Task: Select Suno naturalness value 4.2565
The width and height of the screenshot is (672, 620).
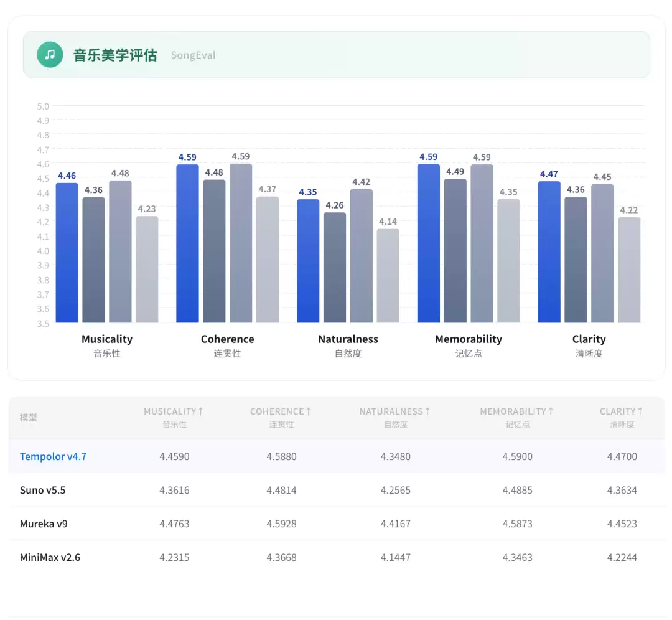Action: point(396,490)
